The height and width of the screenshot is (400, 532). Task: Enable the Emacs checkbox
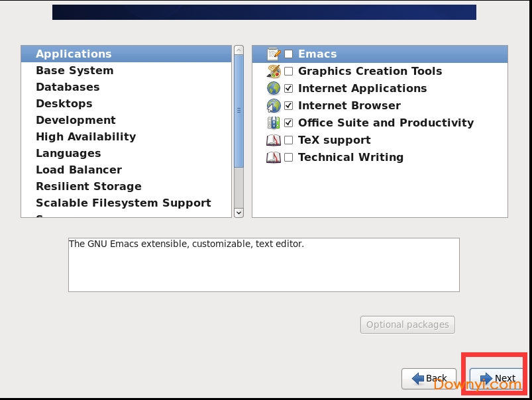click(x=289, y=54)
